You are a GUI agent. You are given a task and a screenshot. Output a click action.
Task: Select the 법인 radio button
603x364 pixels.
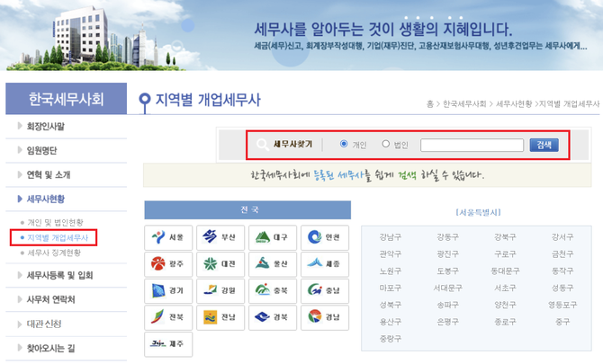pos(386,144)
